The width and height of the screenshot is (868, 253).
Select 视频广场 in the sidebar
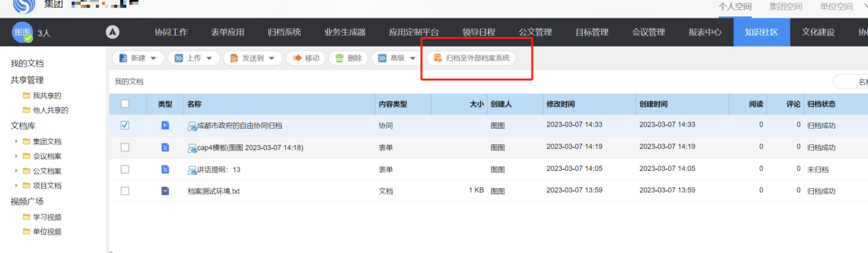(x=27, y=201)
